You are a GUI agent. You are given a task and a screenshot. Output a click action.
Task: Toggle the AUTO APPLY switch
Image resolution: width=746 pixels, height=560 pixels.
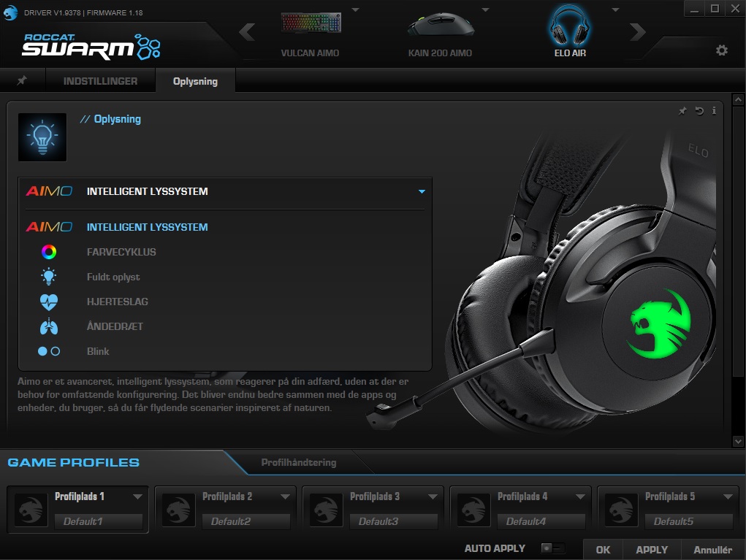click(553, 548)
